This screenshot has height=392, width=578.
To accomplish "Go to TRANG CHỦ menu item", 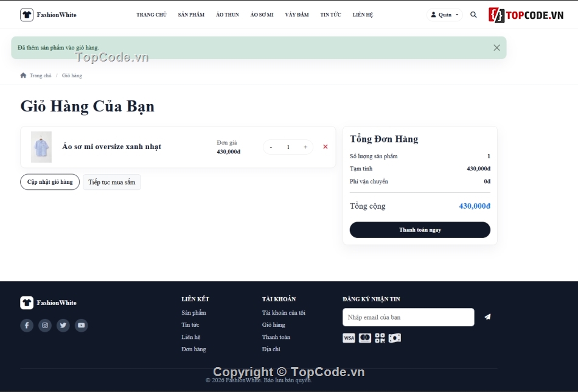I will [151, 15].
